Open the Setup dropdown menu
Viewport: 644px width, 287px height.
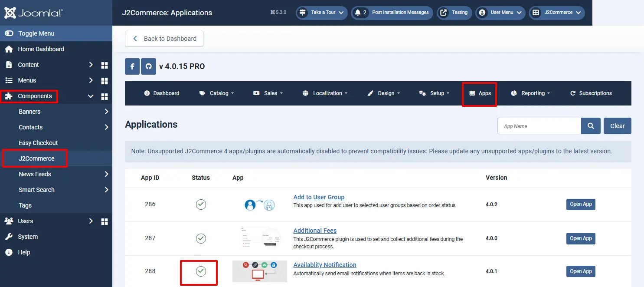(x=434, y=93)
